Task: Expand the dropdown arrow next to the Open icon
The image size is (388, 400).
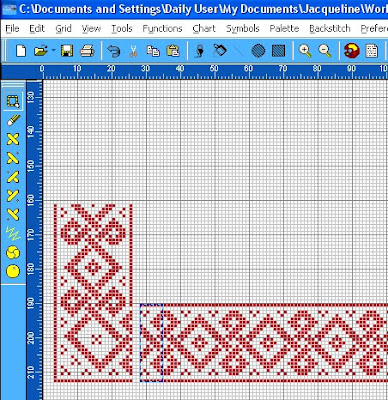Action: pos(53,51)
